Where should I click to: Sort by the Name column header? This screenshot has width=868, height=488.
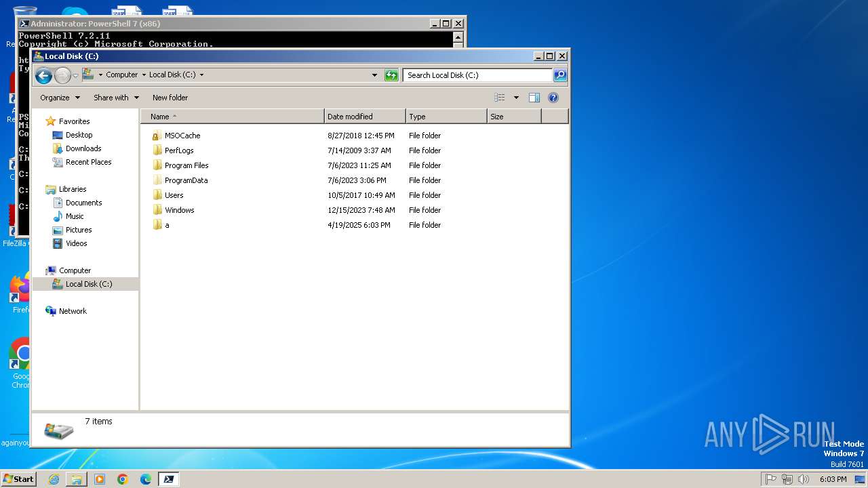coord(233,117)
